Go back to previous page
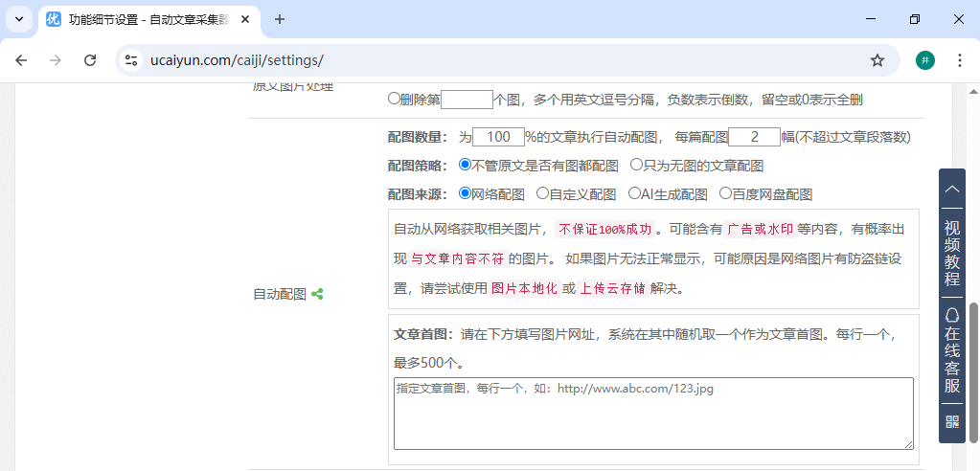This screenshot has width=980, height=471. [x=22, y=60]
